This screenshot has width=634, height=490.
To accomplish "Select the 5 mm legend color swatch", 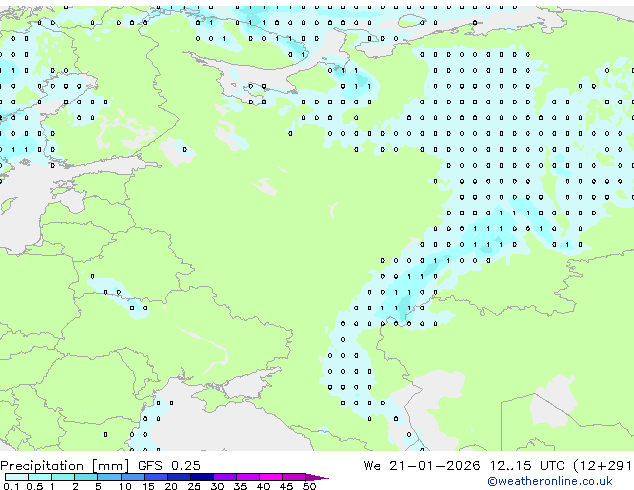I will (x=109, y=477).
